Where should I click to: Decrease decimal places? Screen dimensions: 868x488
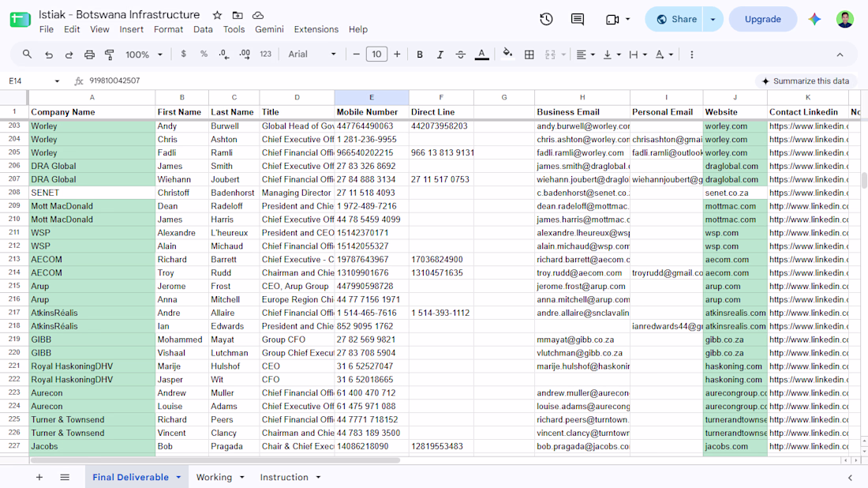click(x=223, y=54)
